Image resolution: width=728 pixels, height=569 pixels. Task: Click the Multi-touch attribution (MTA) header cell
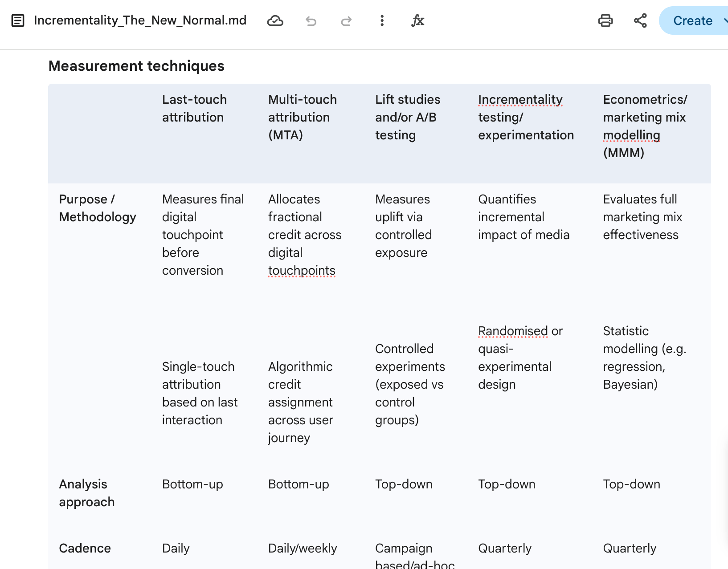coord(302,117)
